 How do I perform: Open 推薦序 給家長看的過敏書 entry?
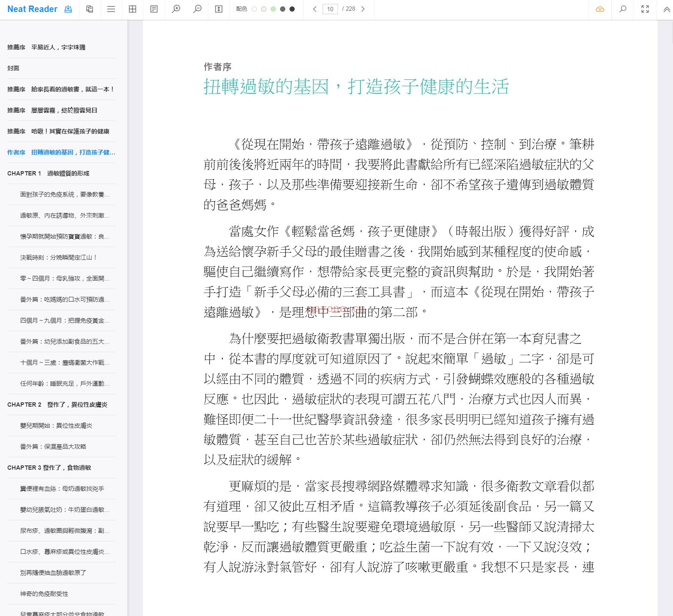coord(61,89)
